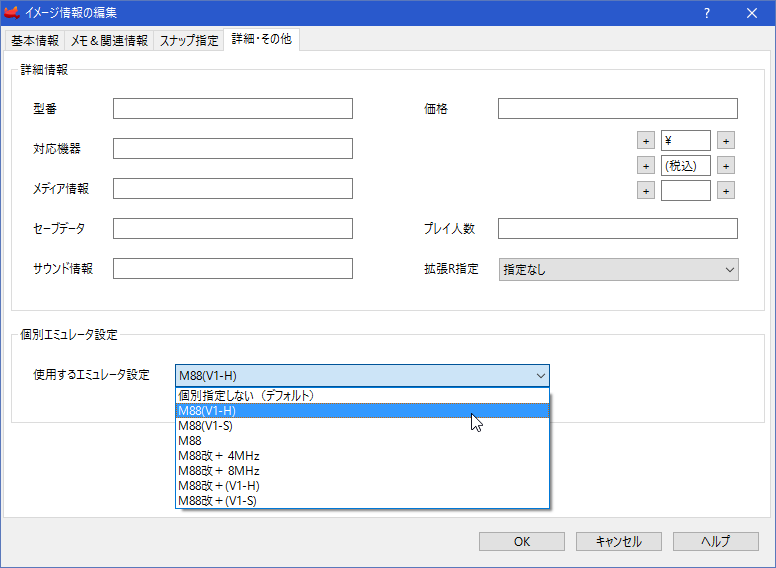Click the キャンセル button
776x568 pixels.
click(618, 541)
